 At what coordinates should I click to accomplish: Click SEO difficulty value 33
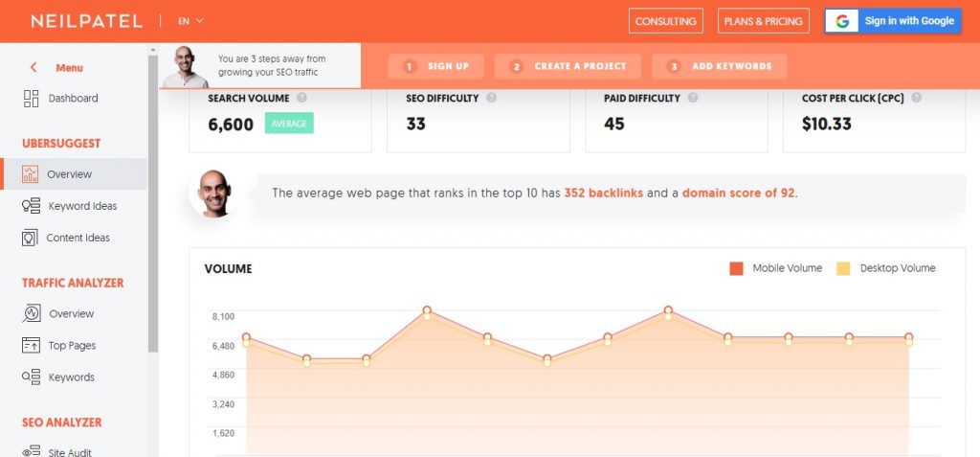pyautogui.click(x=415, y=124)
